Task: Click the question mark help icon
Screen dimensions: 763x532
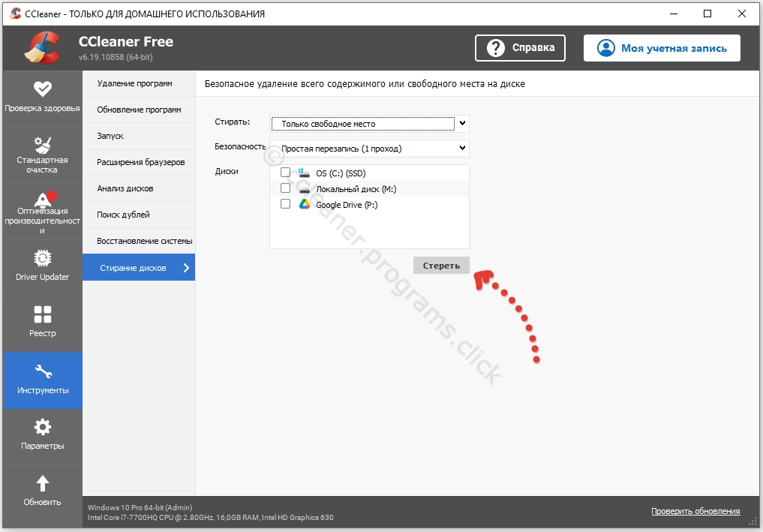Action: coord(496,48)
